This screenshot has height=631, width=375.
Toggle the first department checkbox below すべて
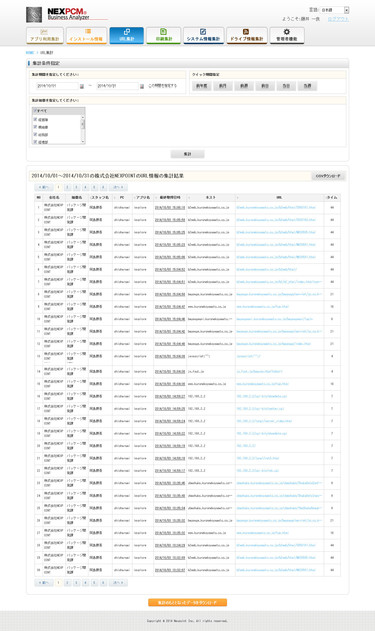click(35, 120)
